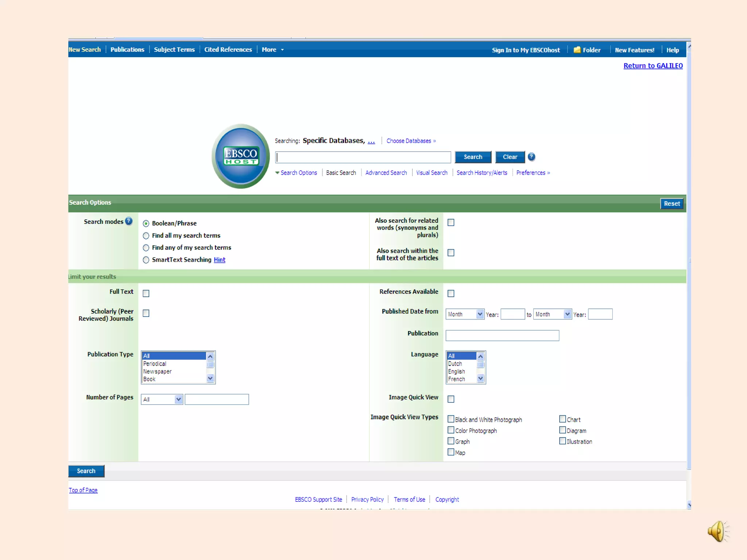747x560 pixels.
Task: Check the Full Text checkbox
Action: (x=146, y=293)
